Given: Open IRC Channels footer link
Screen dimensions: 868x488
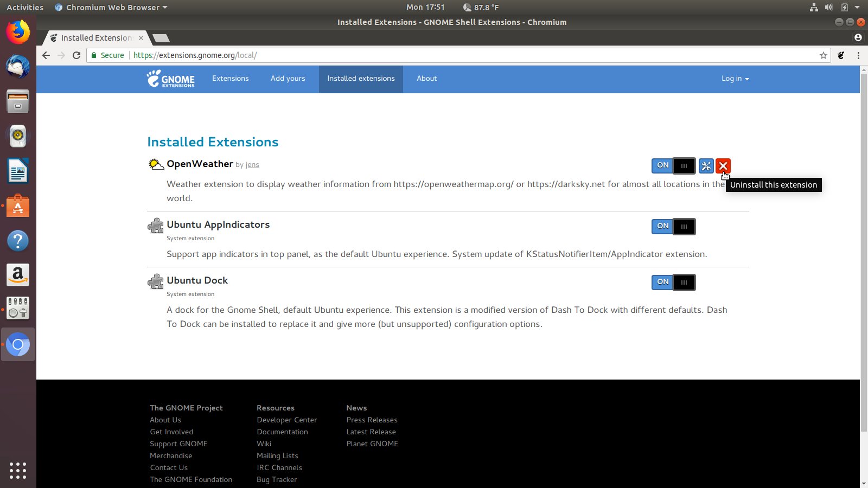Looking at the screenshot, I should tap(279, 467).
